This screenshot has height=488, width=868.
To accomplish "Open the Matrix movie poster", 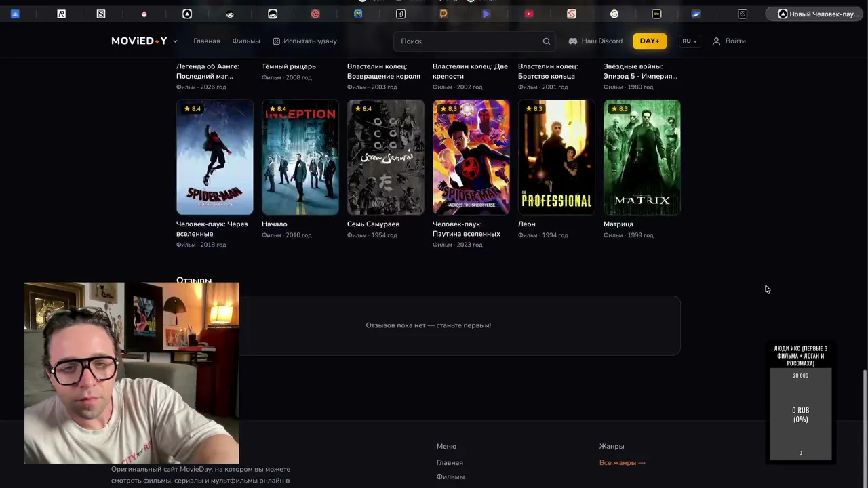I will (642, 157).
